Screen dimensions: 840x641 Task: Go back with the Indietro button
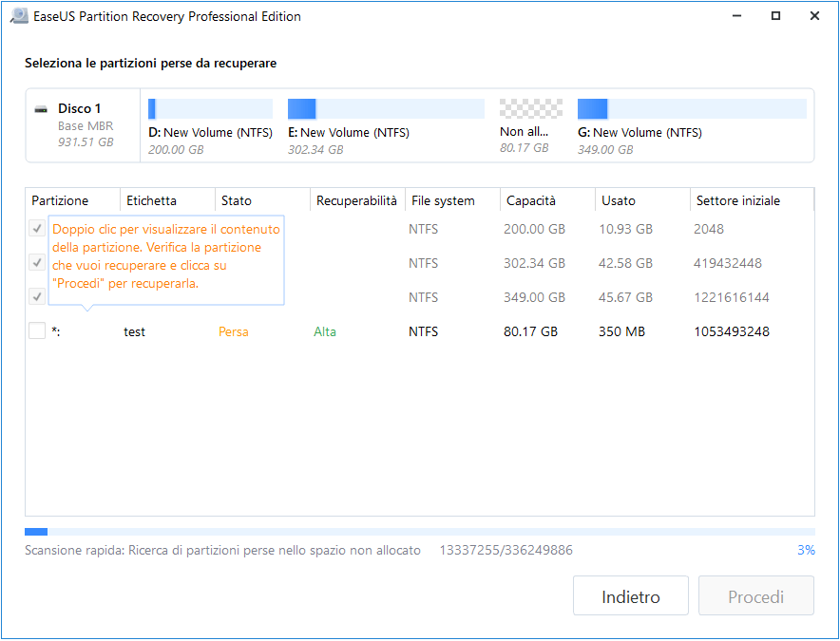[631, 596]
